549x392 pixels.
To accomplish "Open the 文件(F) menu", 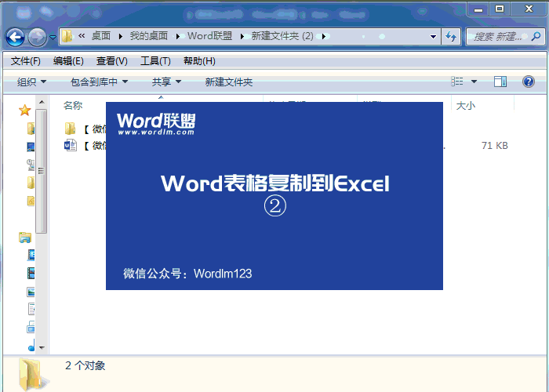I will (x=26, y=61).
